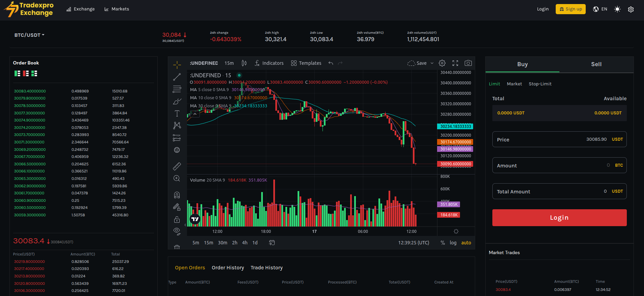Click the chart zoom-in magnifier tool
Screen dimensions: 644x296
pos(177,179)
